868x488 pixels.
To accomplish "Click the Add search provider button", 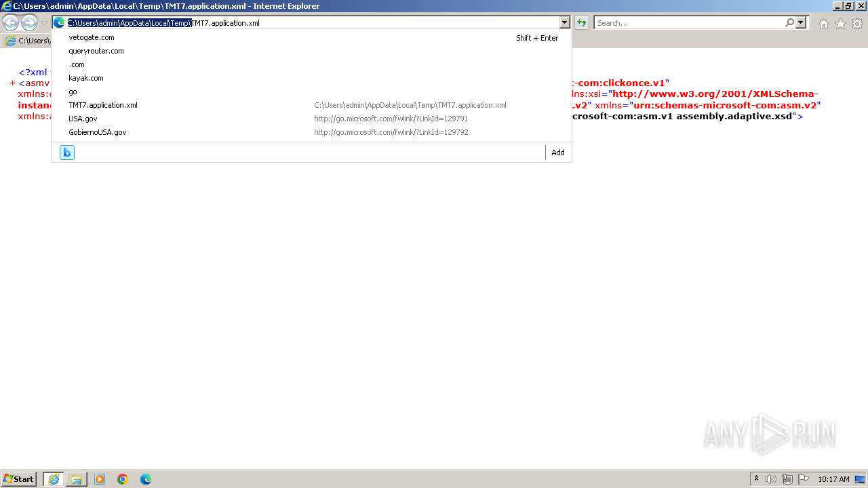I will click(558, 152).
